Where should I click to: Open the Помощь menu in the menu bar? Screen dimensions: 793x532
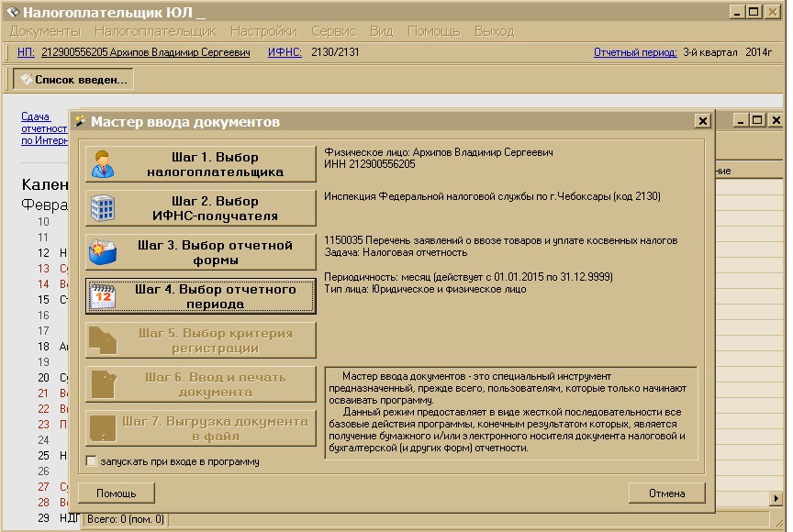click(433, 31)
